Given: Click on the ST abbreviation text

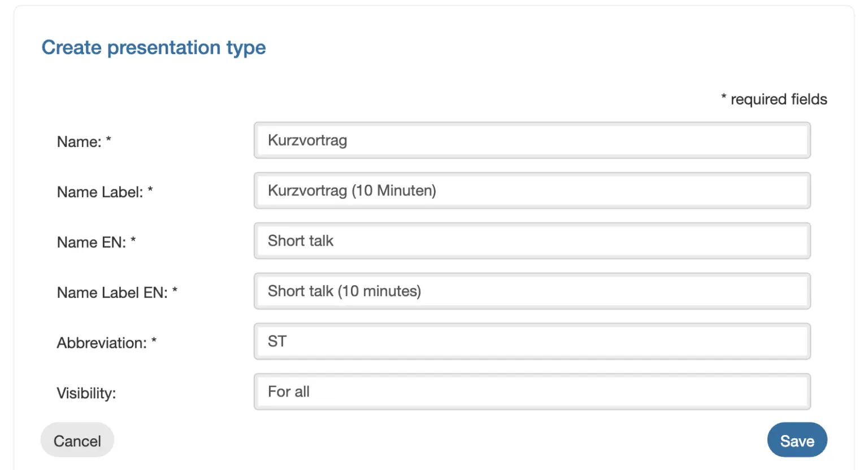Looking at the screenshot, I should pos(277,341).
